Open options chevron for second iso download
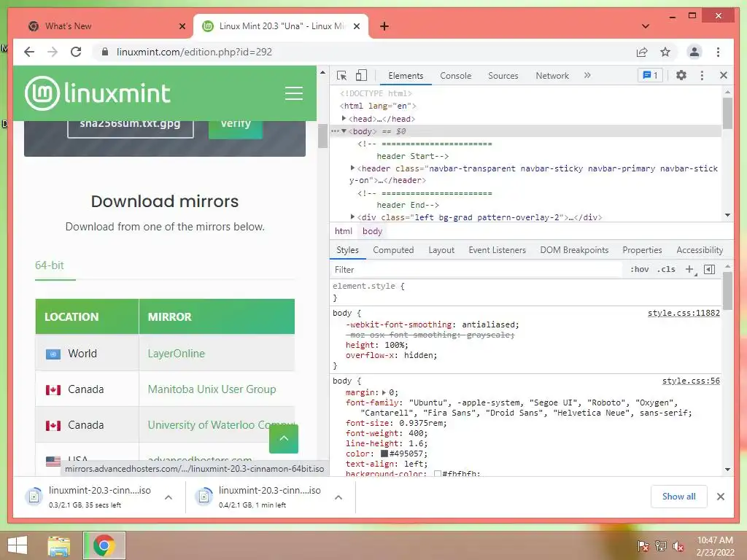 click(338, 497)
